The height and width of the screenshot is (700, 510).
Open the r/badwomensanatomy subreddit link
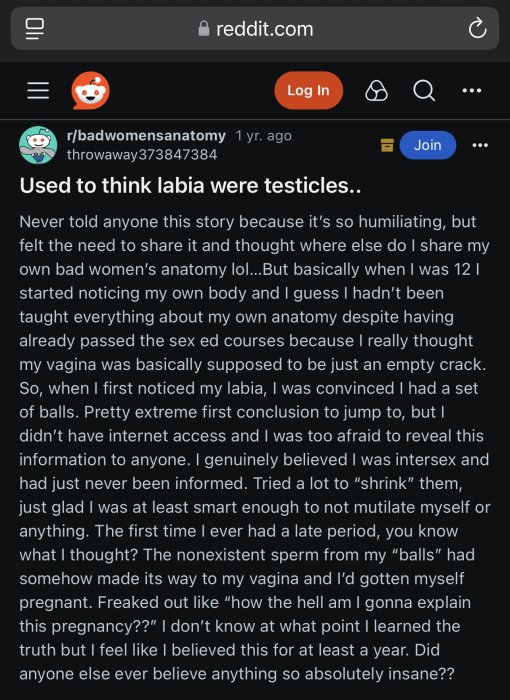[x=146, y=135]
